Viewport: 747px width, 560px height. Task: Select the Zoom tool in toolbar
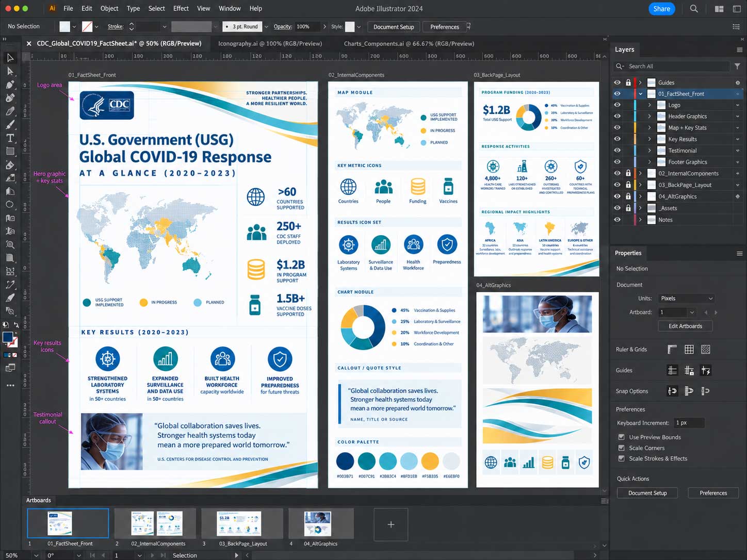[10, 245]
